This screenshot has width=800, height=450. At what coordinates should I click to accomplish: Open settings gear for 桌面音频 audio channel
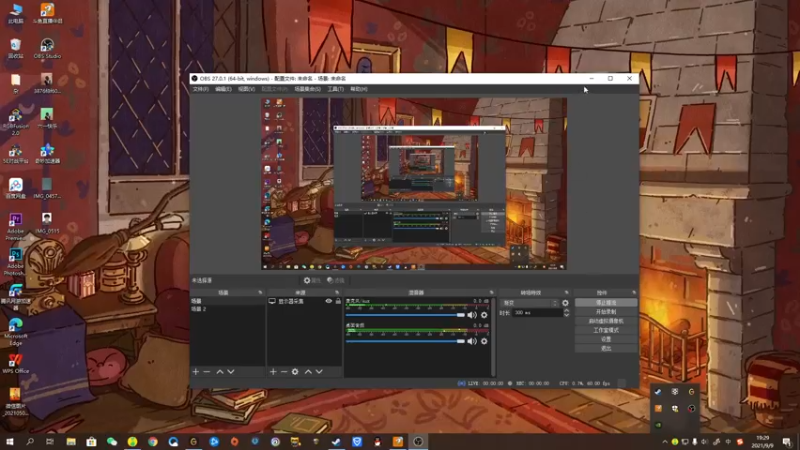(x=484, y=341)
